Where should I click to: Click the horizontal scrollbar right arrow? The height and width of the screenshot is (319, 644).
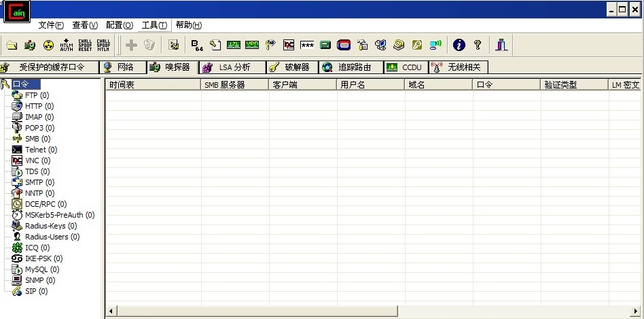click(x=636, y=310)
